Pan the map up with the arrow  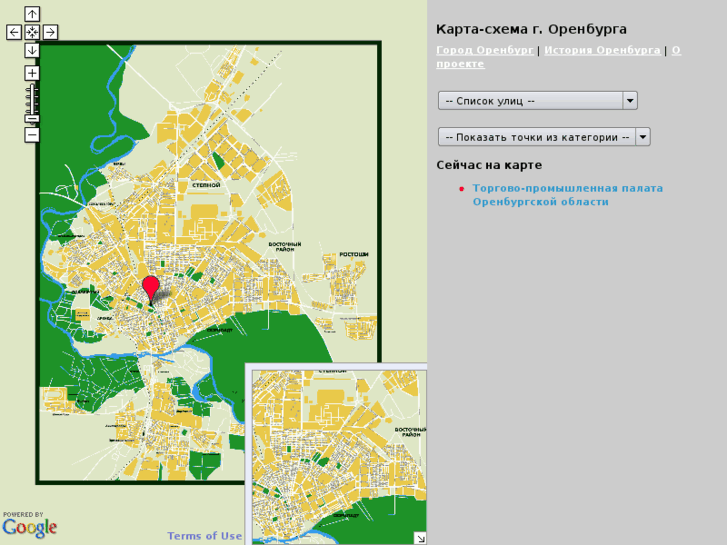point(32,14)
